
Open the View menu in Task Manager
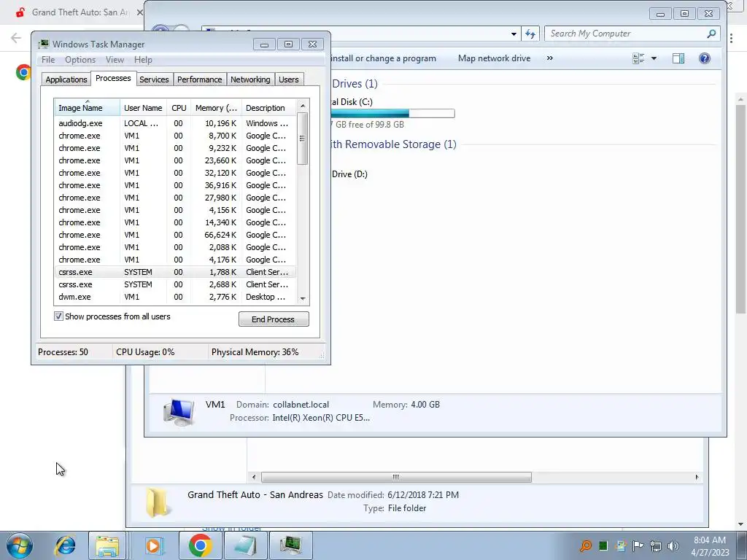[115, 60]
